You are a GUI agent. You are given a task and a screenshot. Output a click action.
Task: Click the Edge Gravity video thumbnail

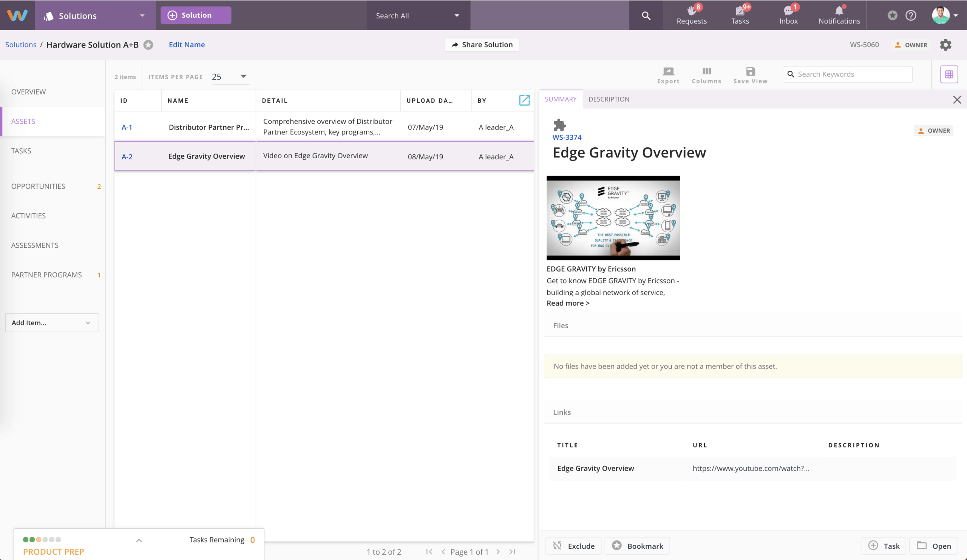[x=613, y=218]
